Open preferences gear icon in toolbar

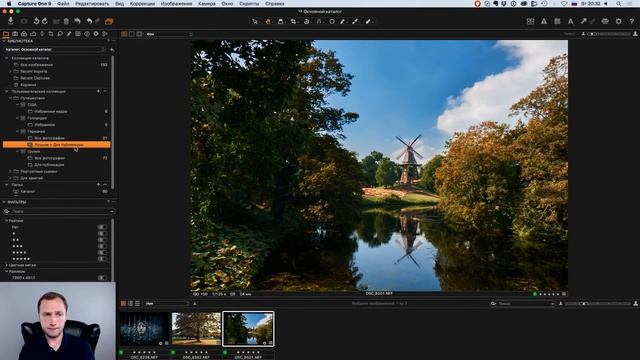pos(618,21)
